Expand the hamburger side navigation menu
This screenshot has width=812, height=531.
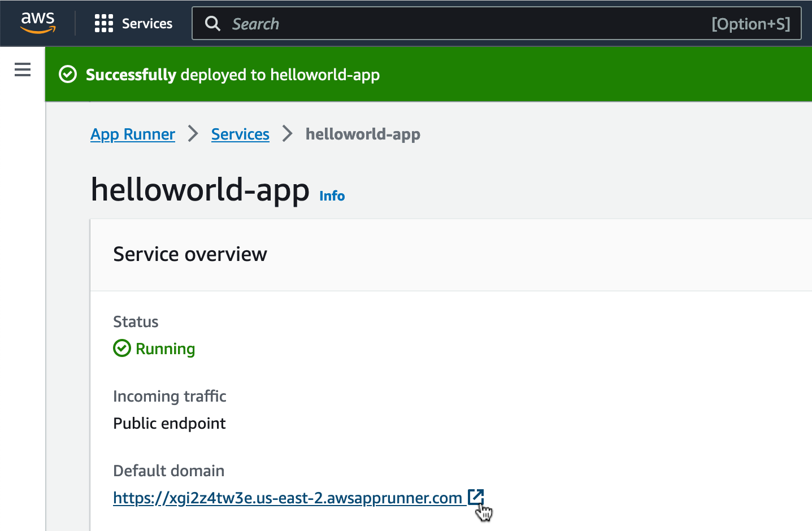tap(23, 69)
